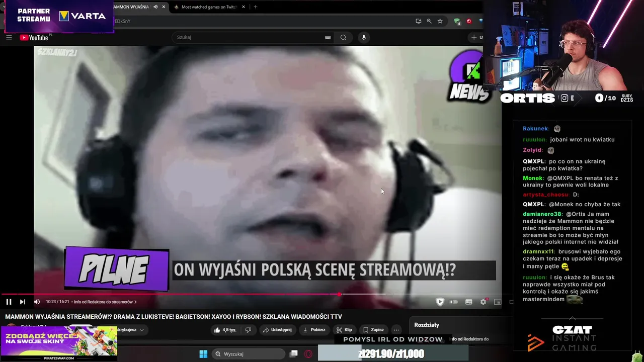644x362 pixels.
Task: Open the Instagram icon beside ORTIS
Action: (565, 98)
